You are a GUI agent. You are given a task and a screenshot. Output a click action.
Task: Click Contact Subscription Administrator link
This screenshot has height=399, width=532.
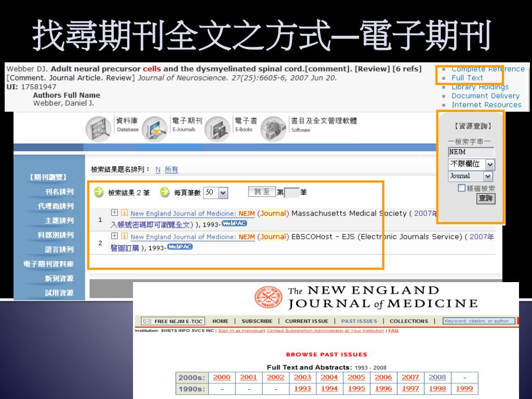[325, 330]
